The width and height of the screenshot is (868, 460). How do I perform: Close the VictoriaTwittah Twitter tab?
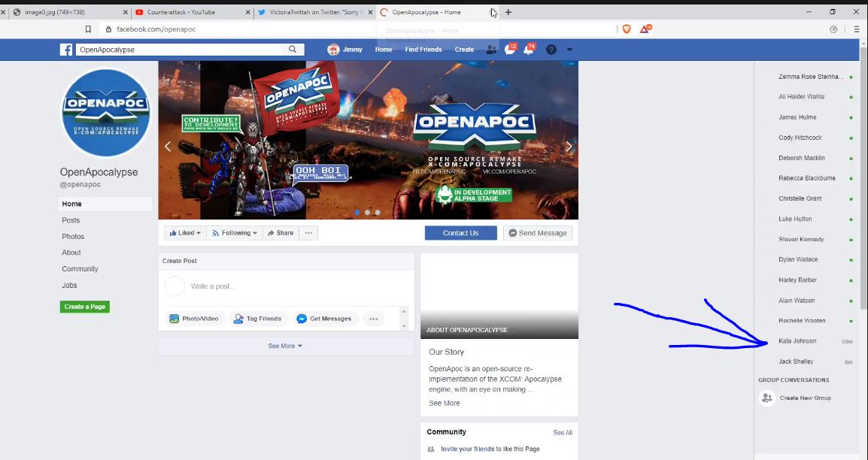(369, 12)
